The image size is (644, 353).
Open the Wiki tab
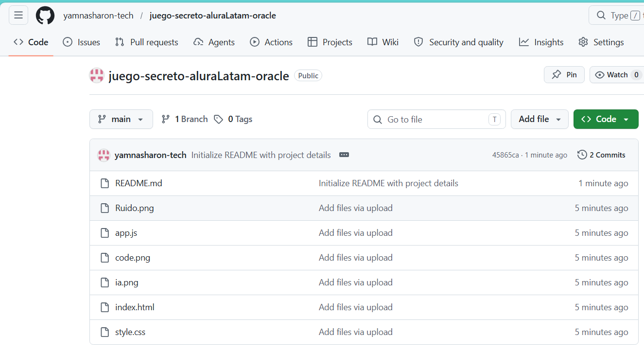(x=383, y=42)
